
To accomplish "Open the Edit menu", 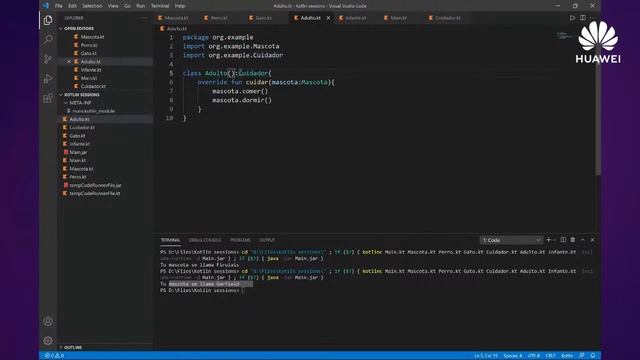I will click(72, 6).
